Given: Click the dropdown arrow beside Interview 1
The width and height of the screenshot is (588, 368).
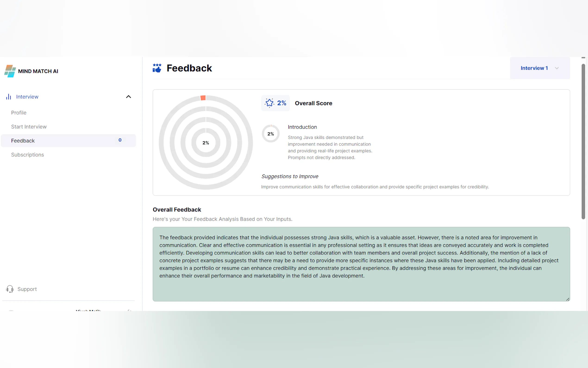Looking at the screenshot, I should click(x=557, y=68).
